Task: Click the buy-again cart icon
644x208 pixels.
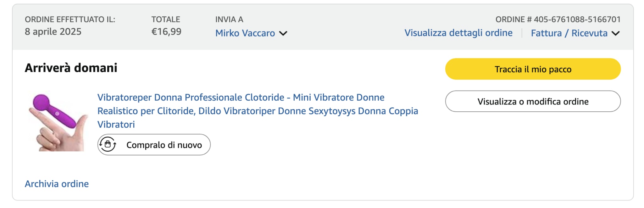Action: tap(108, 145)
